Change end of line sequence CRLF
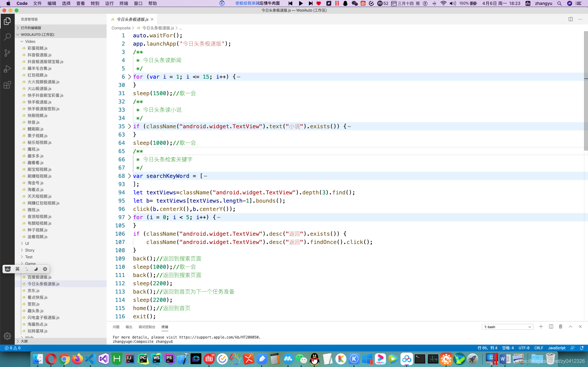588x367 pixels. click(539, 348)
